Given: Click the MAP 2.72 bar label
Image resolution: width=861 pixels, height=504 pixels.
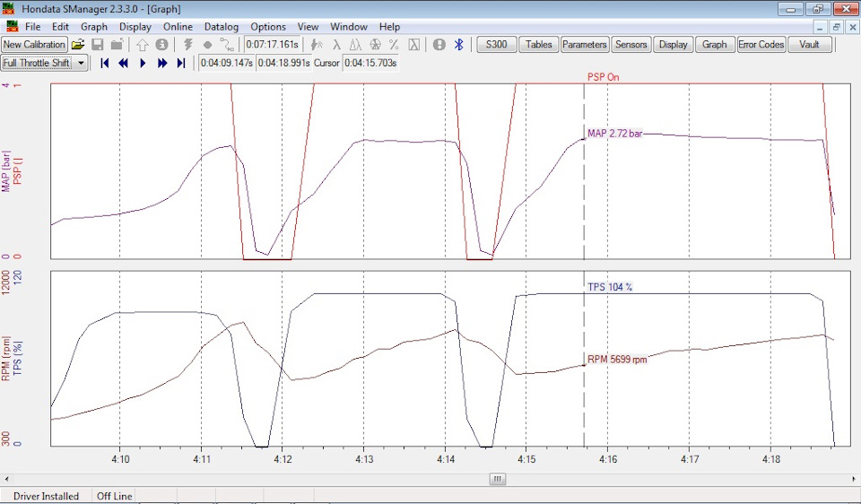Looking at the screenshot, I should click(x=615, y=134).
